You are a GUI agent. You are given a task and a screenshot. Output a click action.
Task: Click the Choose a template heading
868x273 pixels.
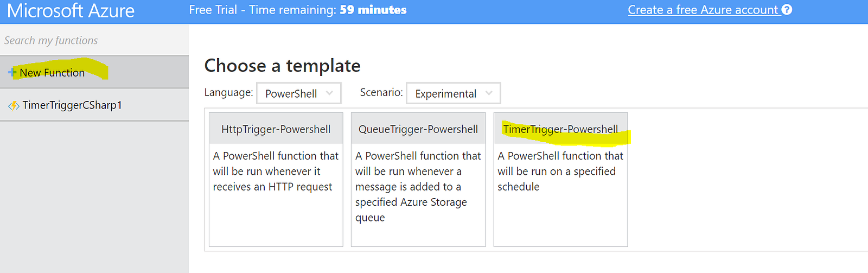pos(282,66)
